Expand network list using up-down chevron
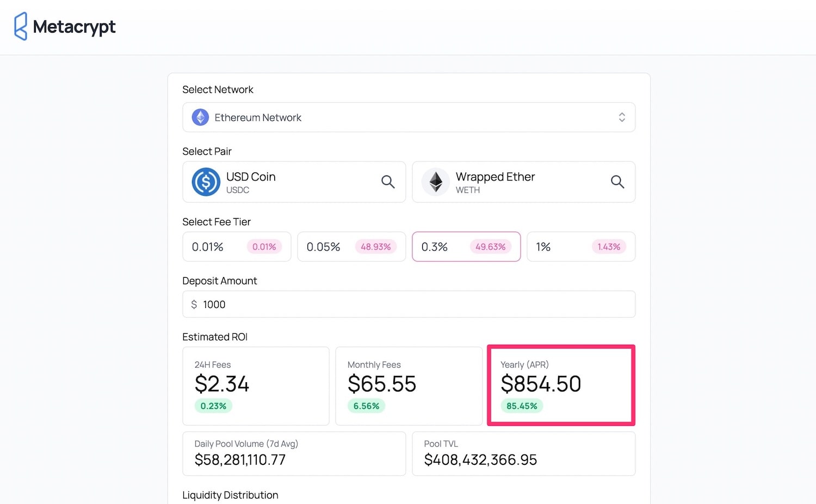This screenshot has height=504, width=816. coord(622,117)
